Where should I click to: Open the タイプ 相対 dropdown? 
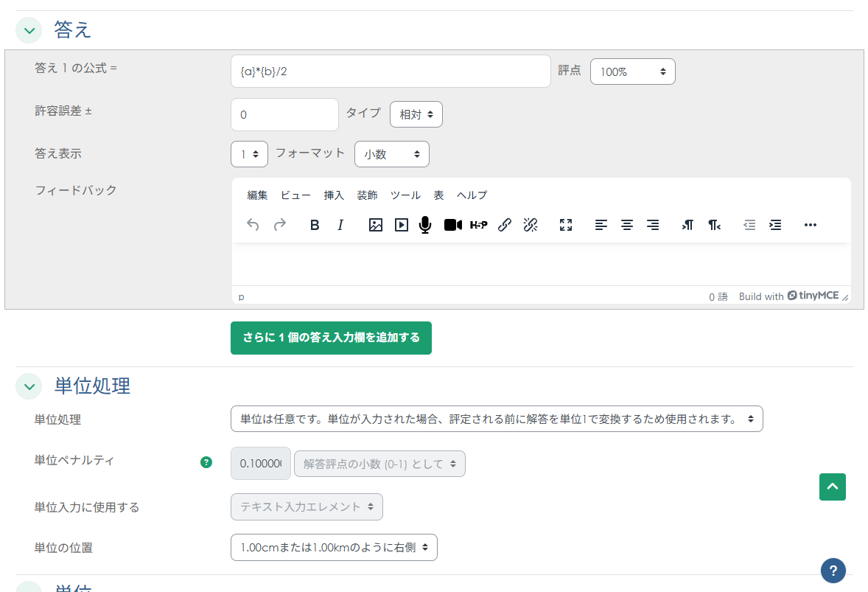click(x=416, y=114)
